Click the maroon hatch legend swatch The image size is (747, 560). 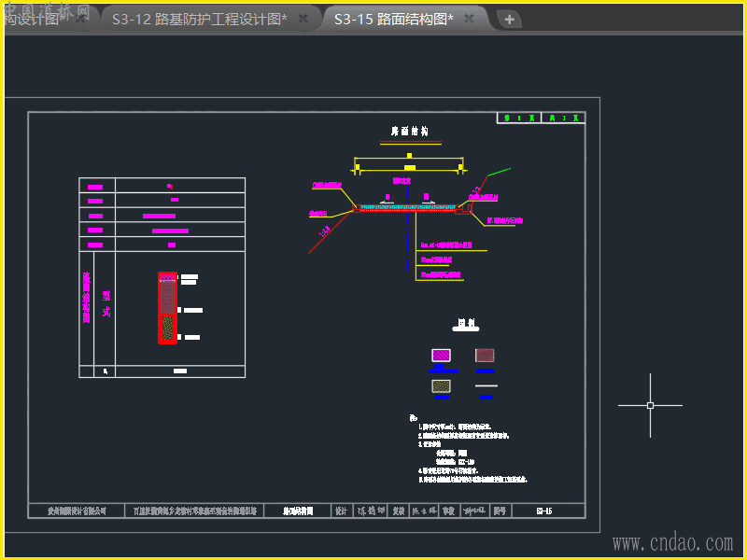point(485,356)
